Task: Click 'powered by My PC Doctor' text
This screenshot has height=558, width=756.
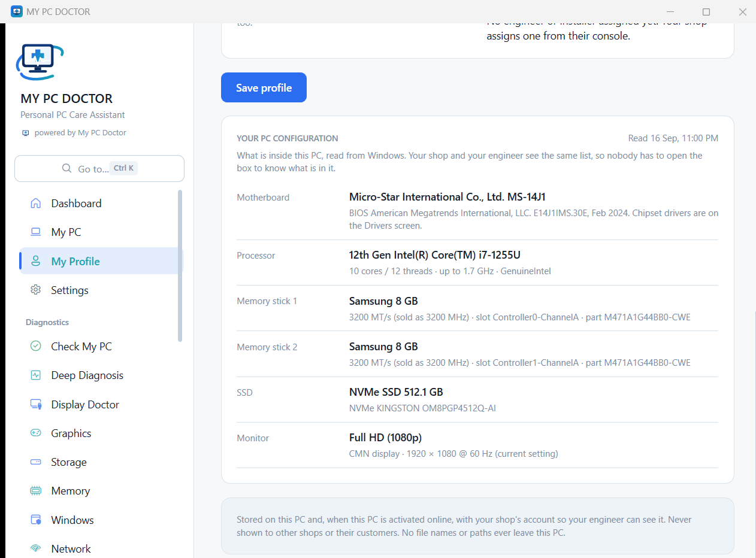Action: click(80, 133)
